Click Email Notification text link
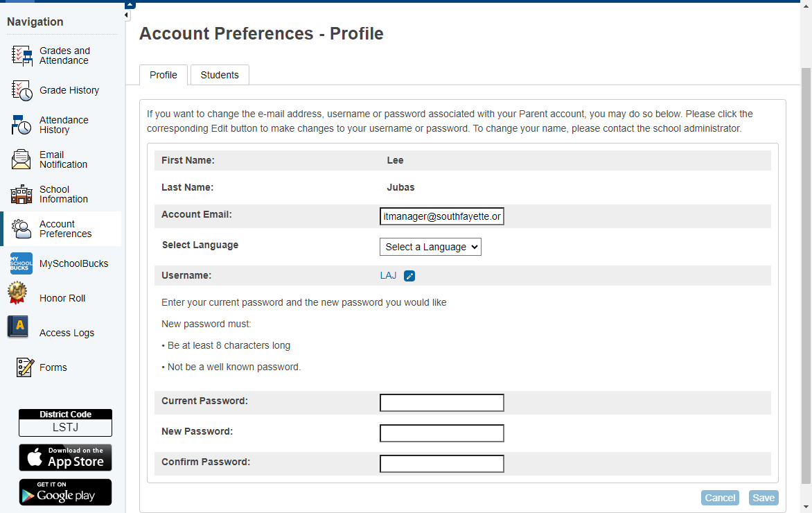The image size is (812, 513). point(63,159)
